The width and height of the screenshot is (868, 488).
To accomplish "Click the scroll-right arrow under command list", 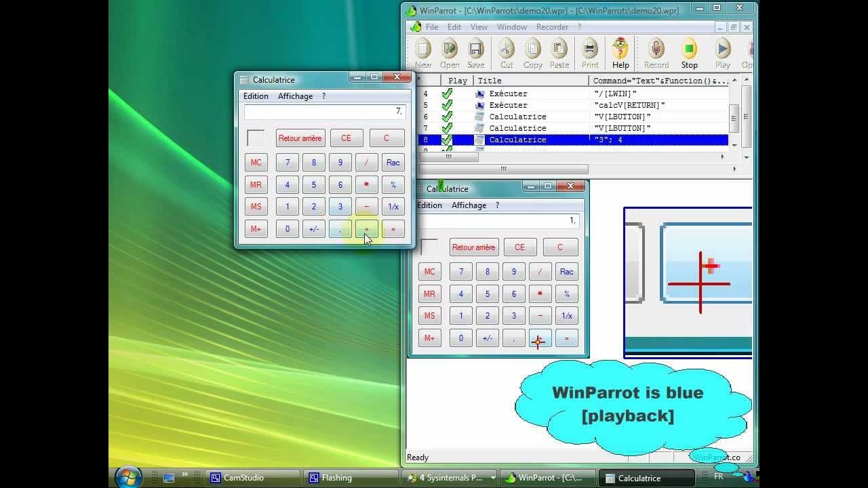I will point(723,157).
